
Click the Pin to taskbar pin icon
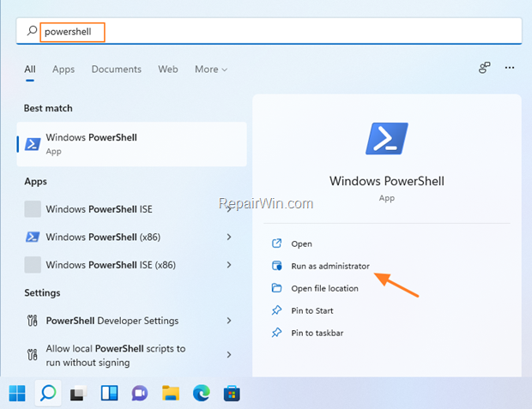pos(276,333)
